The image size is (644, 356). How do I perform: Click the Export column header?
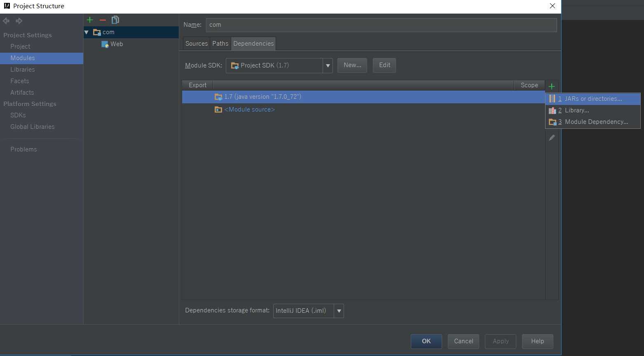click(x=197, y=85)
